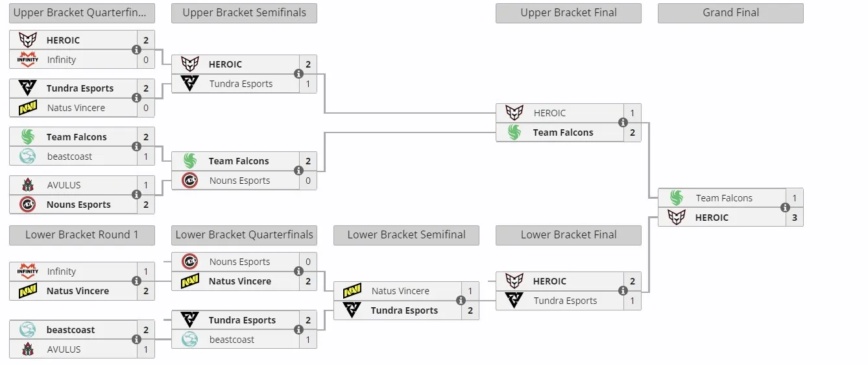Open Nouns Esports link in upper semifinals
This screenshot has width=868, height=365.
coord(239,181)
